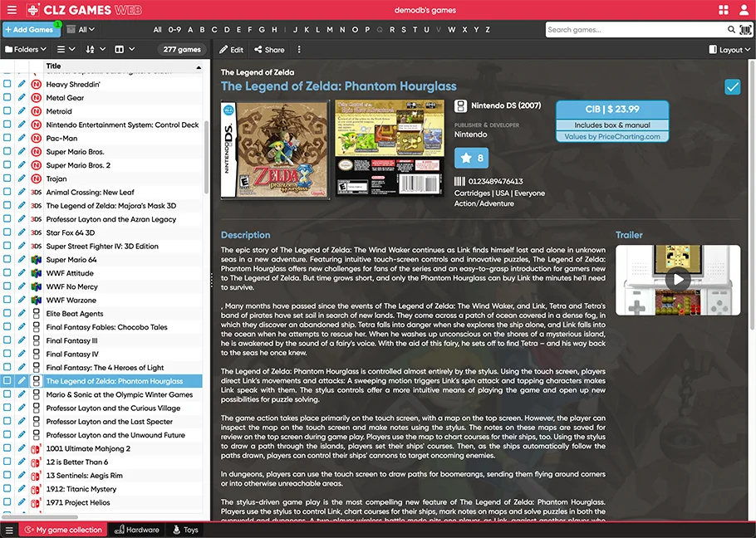Click the 277 games count badge
Image resolution: width=756 pixels, height=538 pixels.
[x=182, y=49]
